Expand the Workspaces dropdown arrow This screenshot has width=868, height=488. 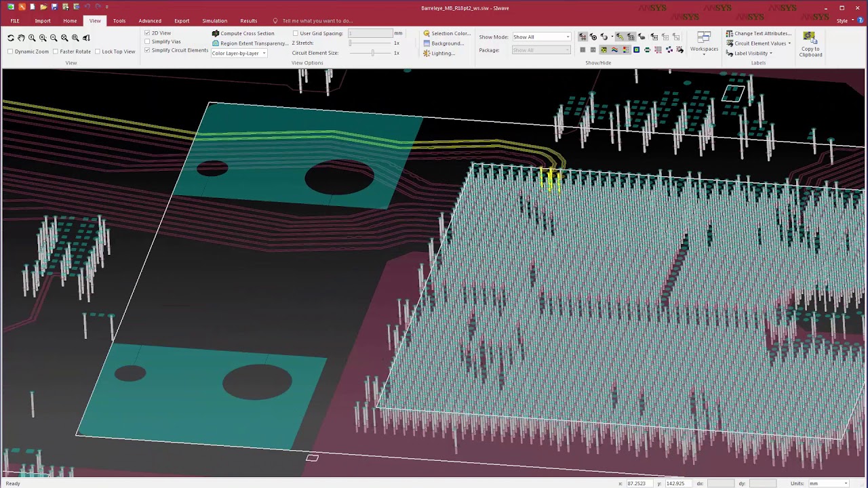point(704,54)
